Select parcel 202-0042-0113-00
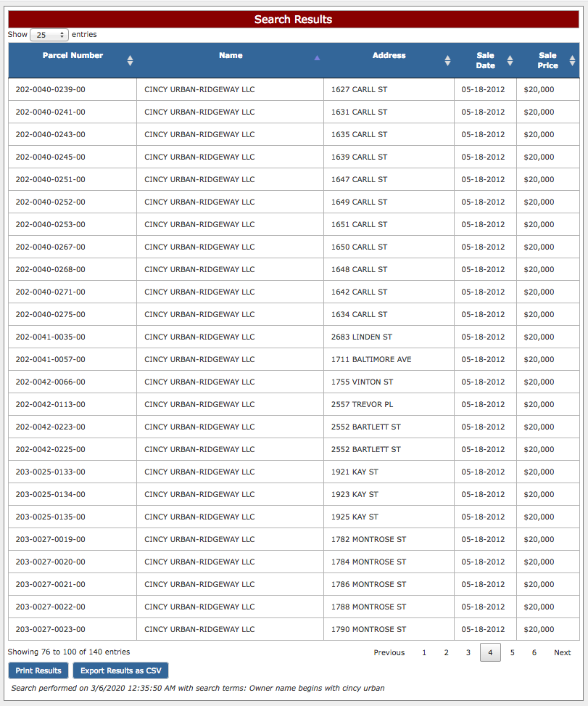 (x=50, y=405)
